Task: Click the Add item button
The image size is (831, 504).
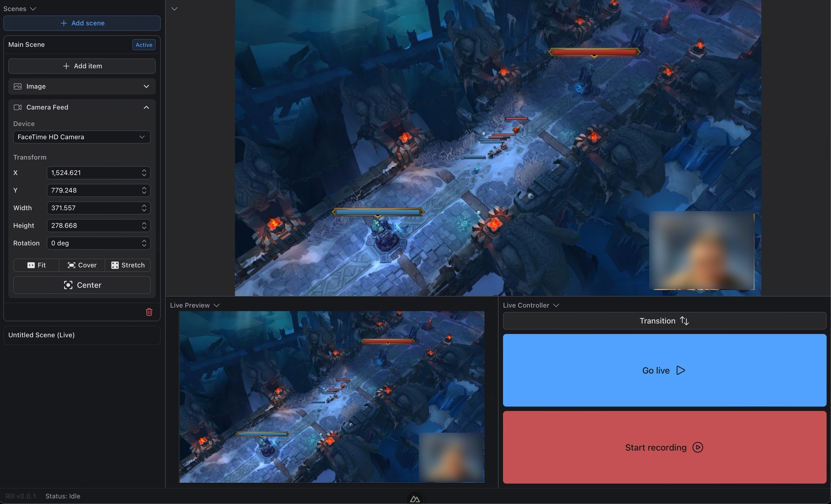Action: coord(82,66)
